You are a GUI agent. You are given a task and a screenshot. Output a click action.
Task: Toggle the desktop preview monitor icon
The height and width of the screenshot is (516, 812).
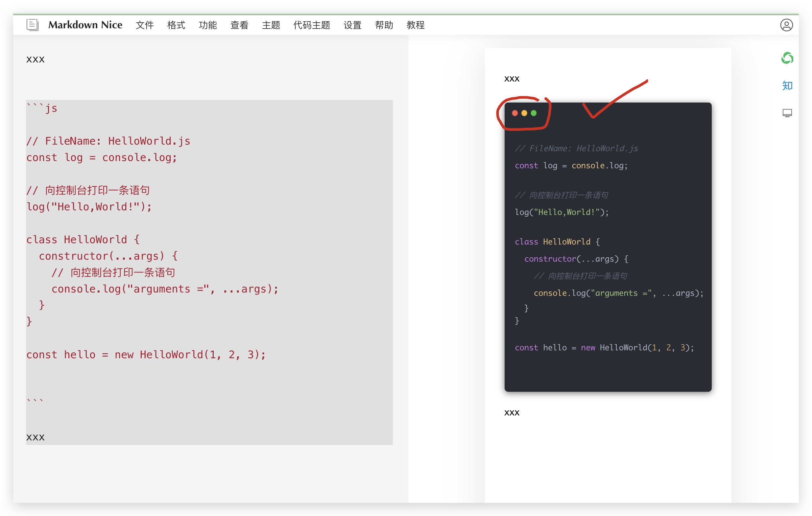pos(787,113)
